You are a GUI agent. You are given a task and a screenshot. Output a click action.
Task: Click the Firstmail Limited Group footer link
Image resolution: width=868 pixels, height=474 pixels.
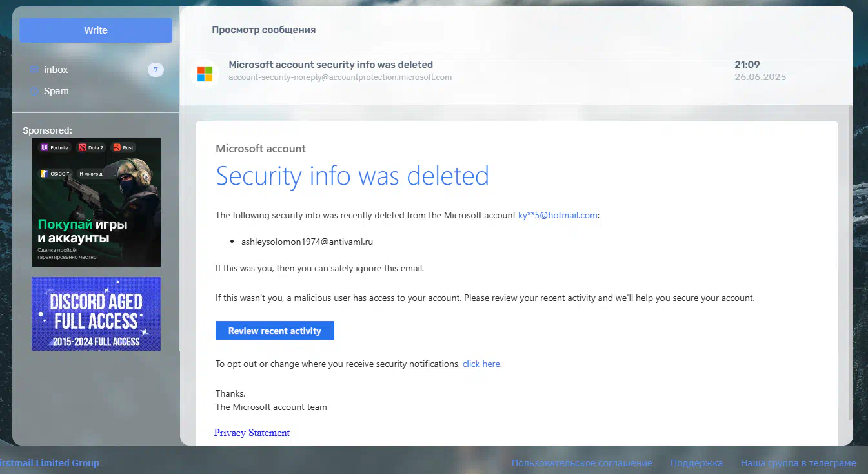click(49, 463)
